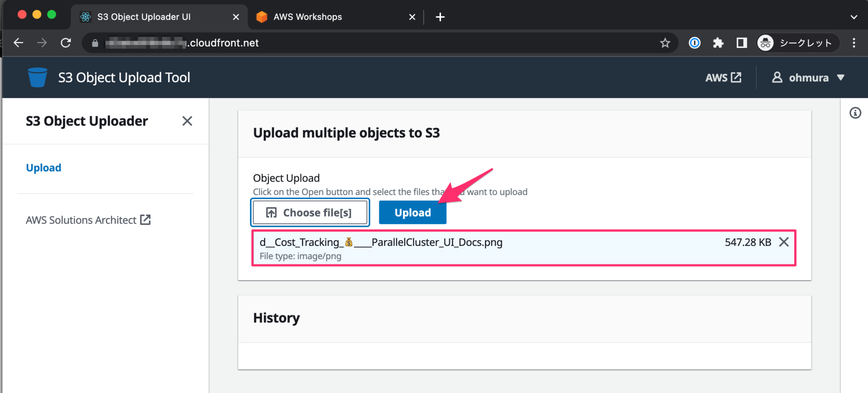Close the S3 Object Uploader side panel
Screen dimensions: 868x393
coord(187,121)
